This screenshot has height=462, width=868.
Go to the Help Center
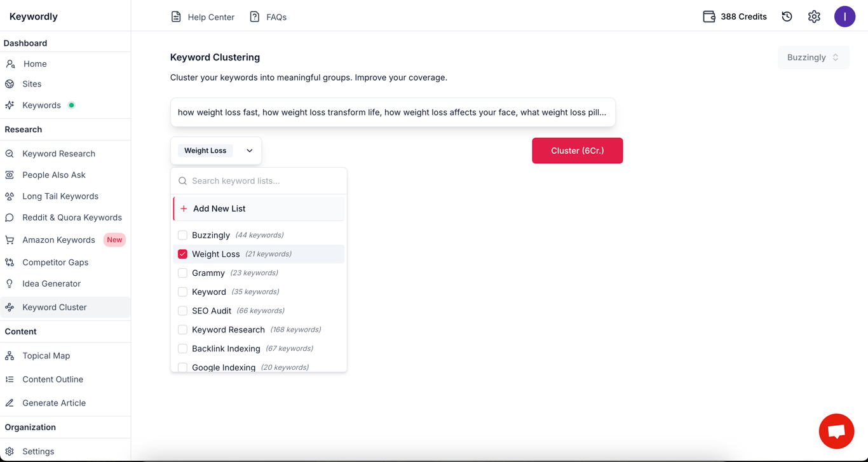(202, 17)
